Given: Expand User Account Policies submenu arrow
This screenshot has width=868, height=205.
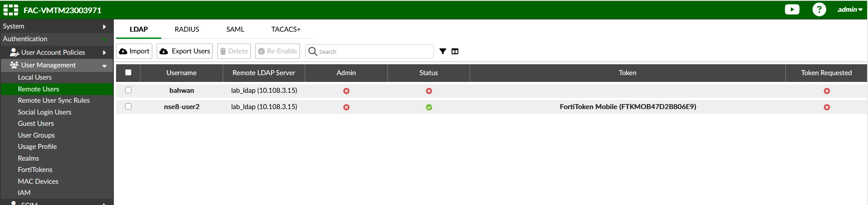Looking at the screenshot, I should coord(104,52).
